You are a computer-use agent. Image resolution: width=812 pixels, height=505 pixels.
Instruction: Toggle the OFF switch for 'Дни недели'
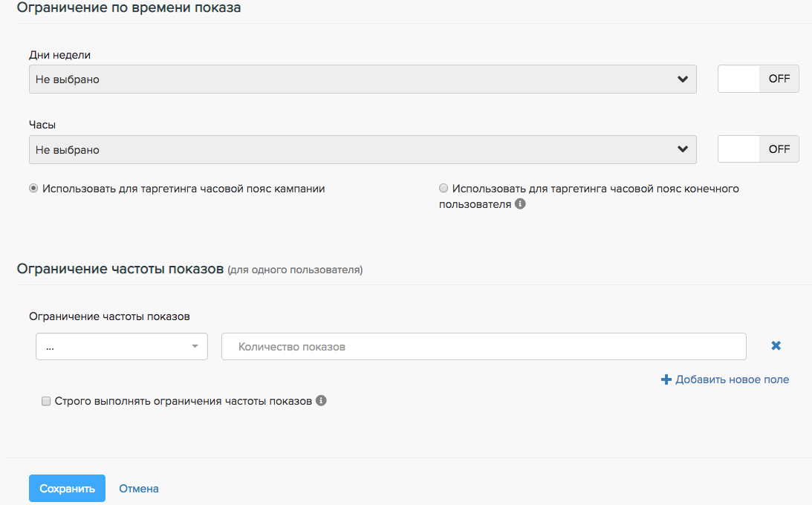click(x=758, y=79)
